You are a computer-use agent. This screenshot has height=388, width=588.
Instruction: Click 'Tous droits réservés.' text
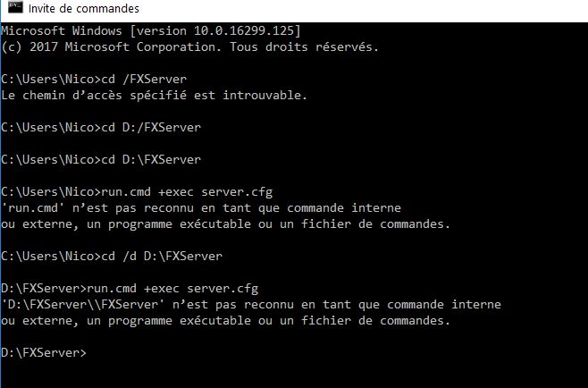pos(304,46)
